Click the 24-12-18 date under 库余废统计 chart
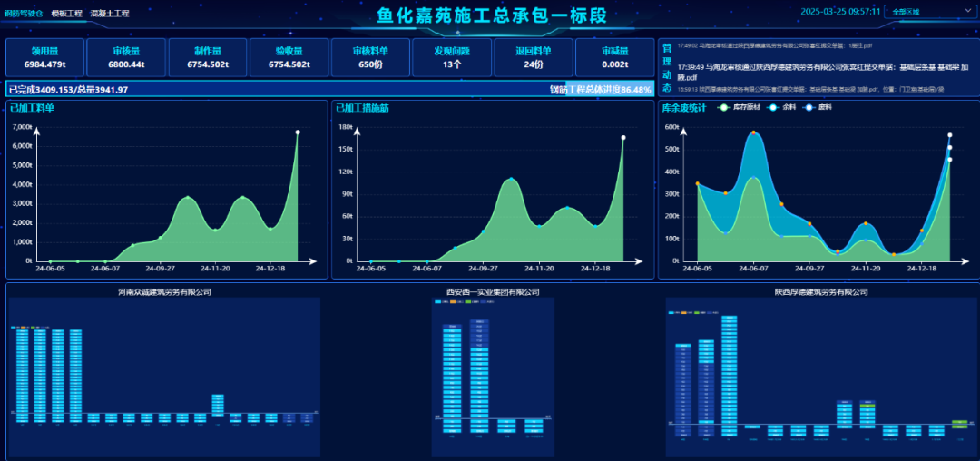This screenshot has width=980, height=461. pyautogui.click(x=921, y=269)
